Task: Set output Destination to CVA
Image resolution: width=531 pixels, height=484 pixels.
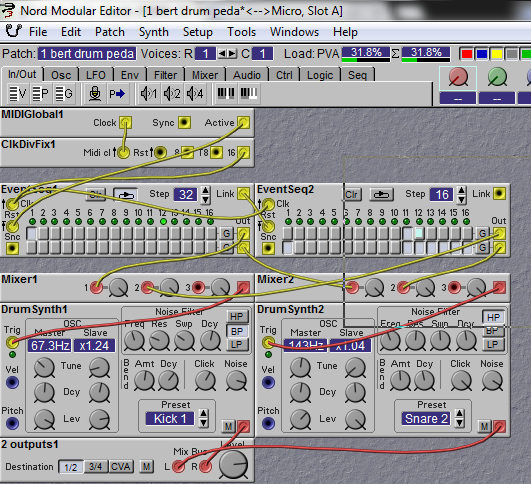Action: point(121,466)
